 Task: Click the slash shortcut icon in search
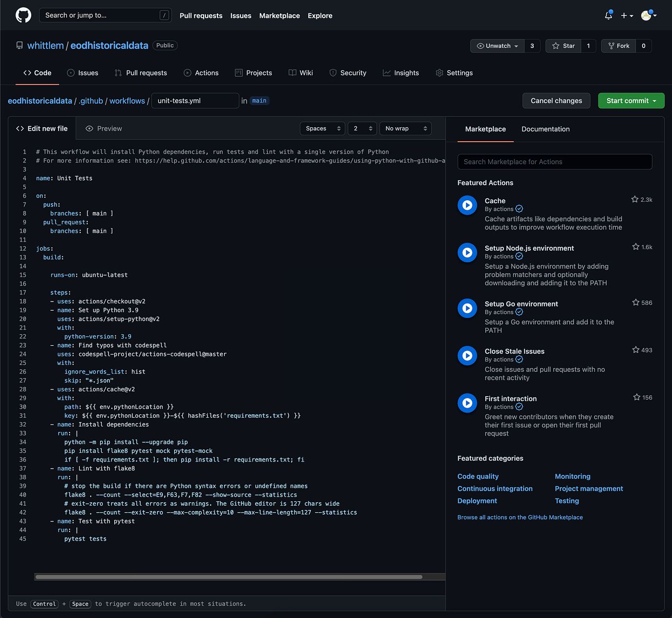(x=164, y=15)
